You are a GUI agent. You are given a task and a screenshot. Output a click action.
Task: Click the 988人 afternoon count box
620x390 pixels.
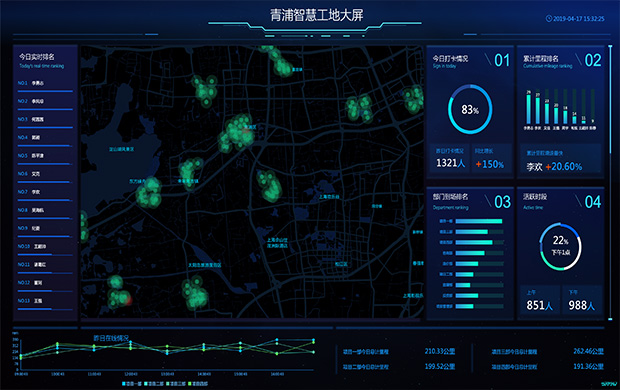tap(582, 300)
